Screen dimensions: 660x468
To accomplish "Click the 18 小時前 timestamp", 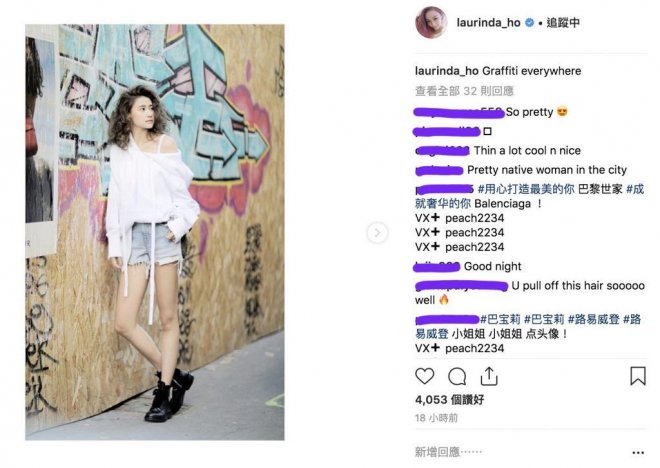I will click(436, 418).
